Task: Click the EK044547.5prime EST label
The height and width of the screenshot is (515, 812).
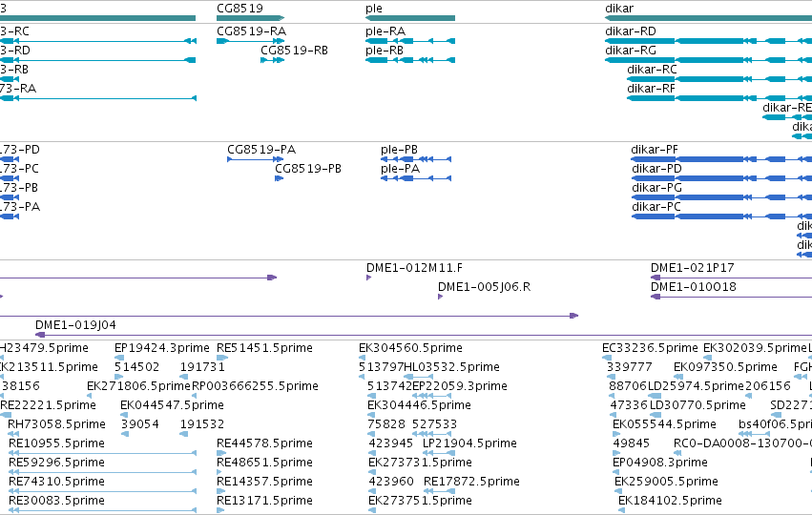Action: click(172, 405)
